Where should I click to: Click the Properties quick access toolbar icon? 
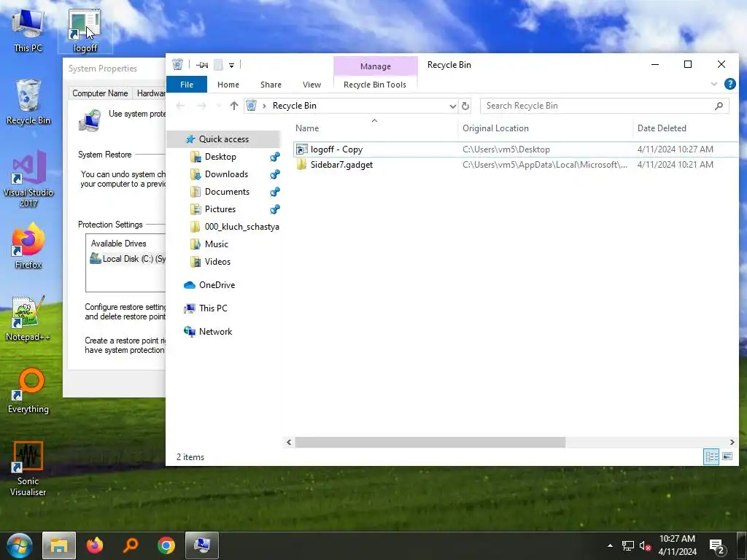pos(202,65)
